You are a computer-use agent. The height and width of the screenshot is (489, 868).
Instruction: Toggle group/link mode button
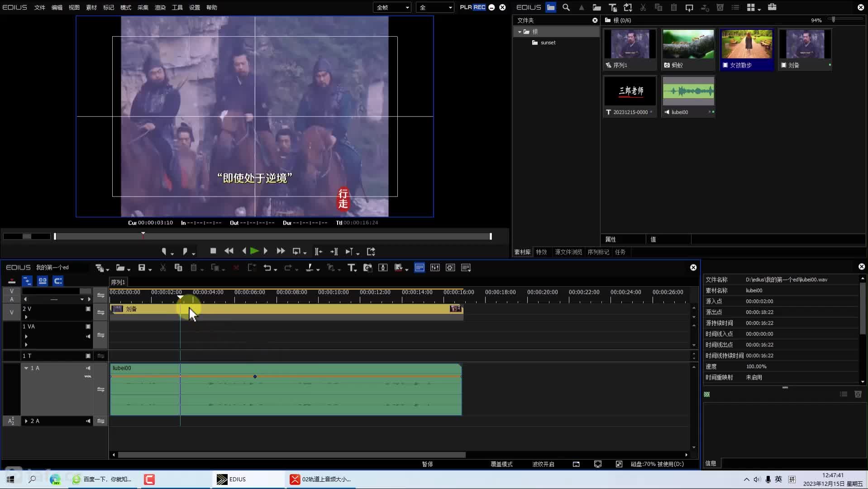point(43,281)
